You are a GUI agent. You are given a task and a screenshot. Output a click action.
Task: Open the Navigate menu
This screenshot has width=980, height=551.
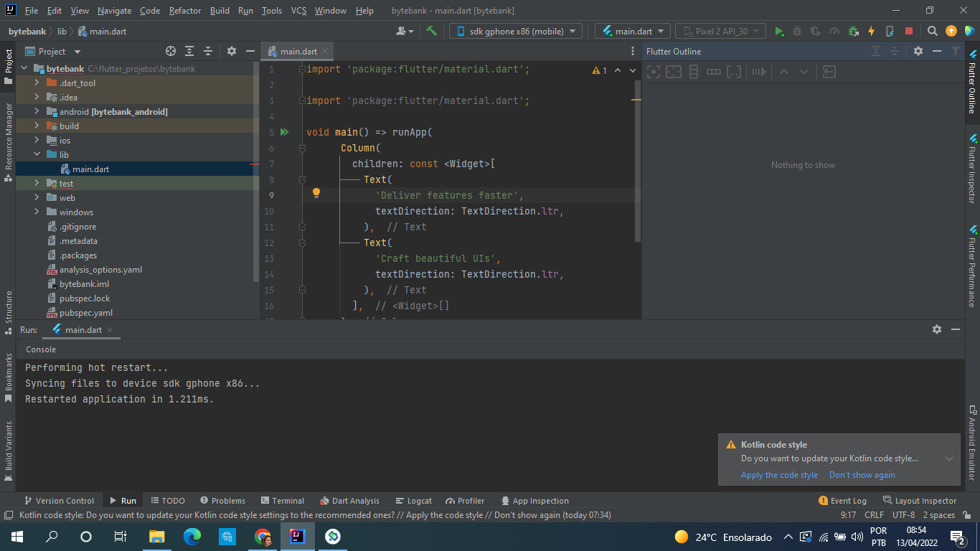click(115, 11)
